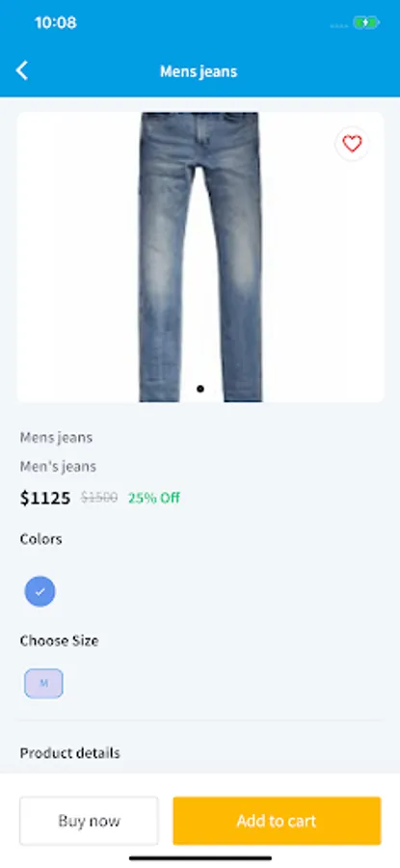This screenshot has width=400, height=868.
Task: Tap the back arrow icon
Action: (x=21, y=70)
